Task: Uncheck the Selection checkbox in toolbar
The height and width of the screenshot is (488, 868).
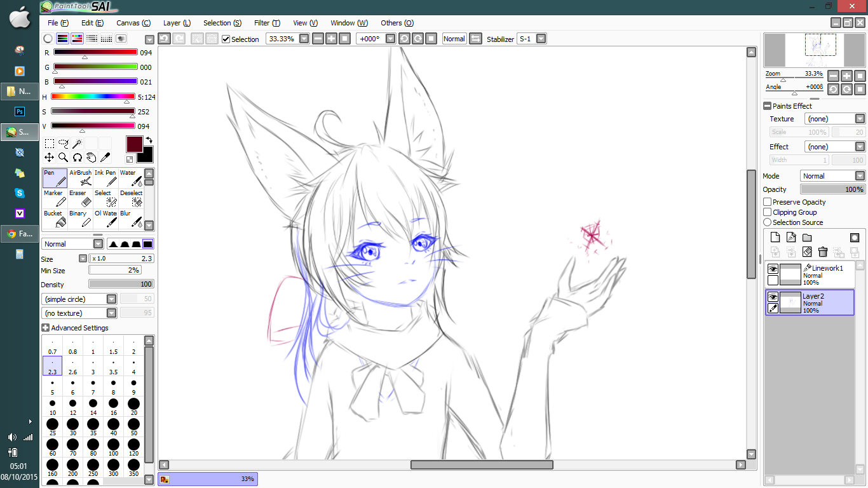Action: [x=226, y=39]
